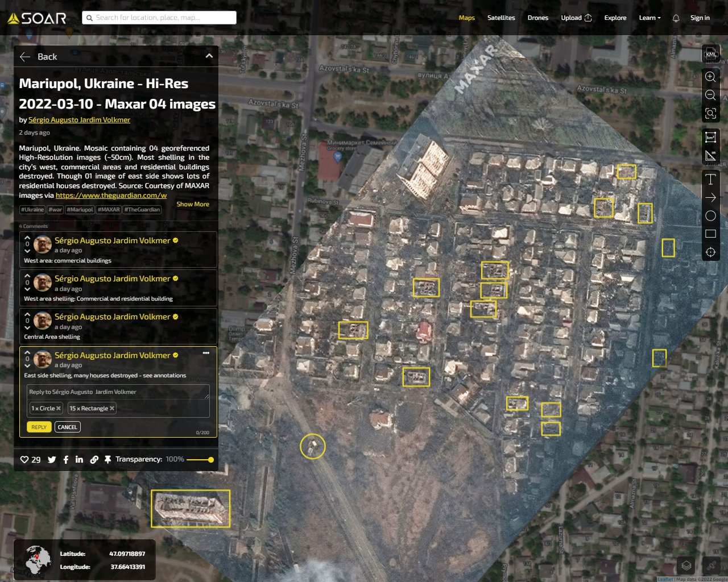Image resolution: width=728 pixels, height=582 pixels.
Task: Open the Explore tab
Action: pos(615,18)
